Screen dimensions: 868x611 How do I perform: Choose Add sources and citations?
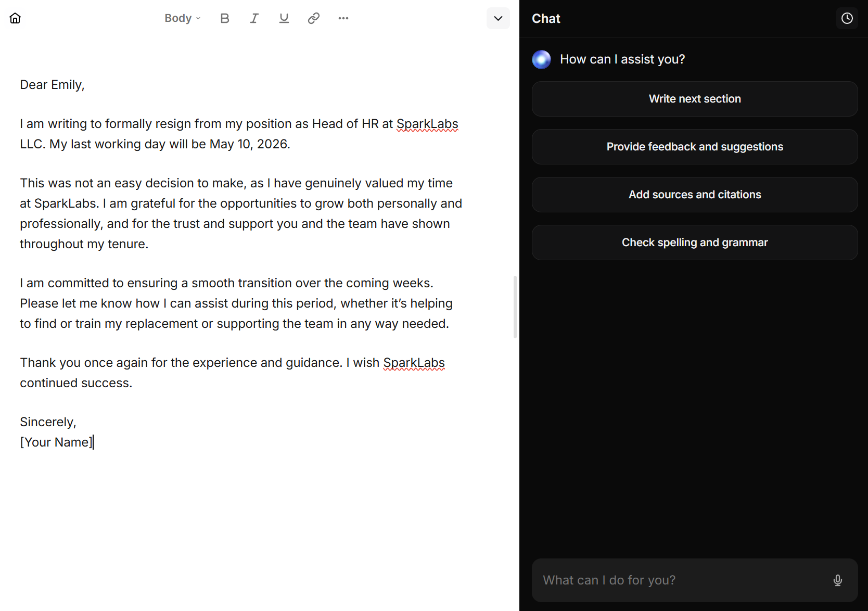695,195
